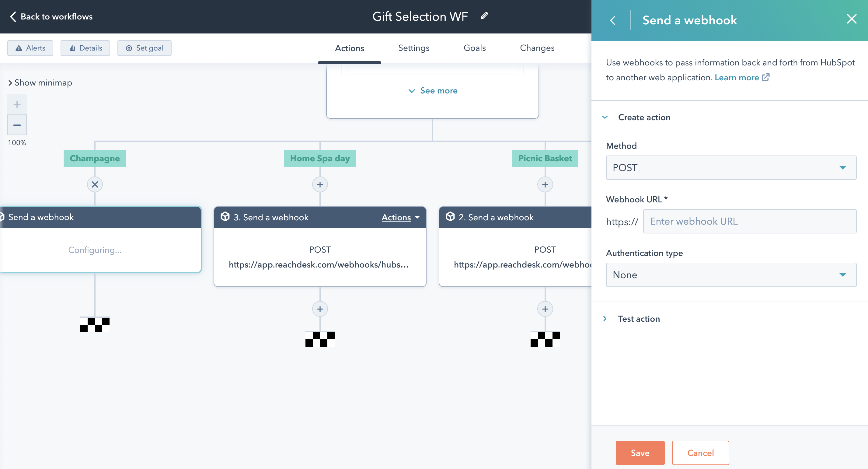The height and width of the screenshot is (469, 868).
Task: Add action plus below 2. Send a webhook
Action: point(545,309)
